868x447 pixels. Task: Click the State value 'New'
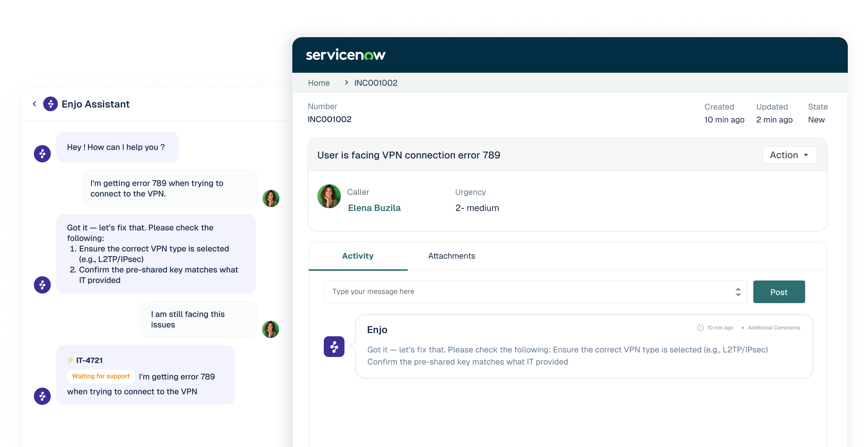click(x=816, y=120)
